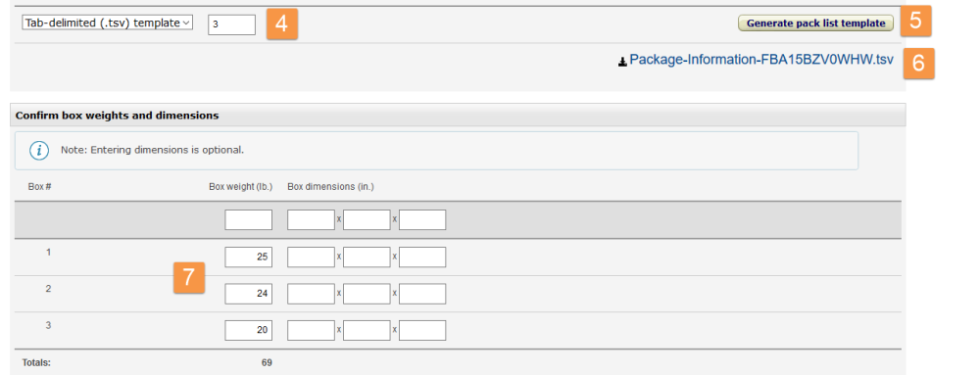The image size is (980, 375).
Task: Click the orange step 4 marker
Action: point(282,24)
